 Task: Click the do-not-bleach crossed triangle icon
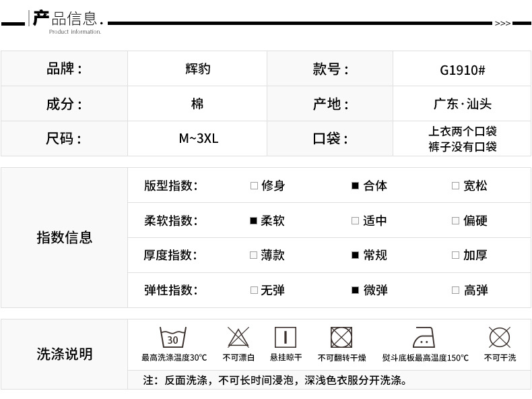tap(238, 337)
